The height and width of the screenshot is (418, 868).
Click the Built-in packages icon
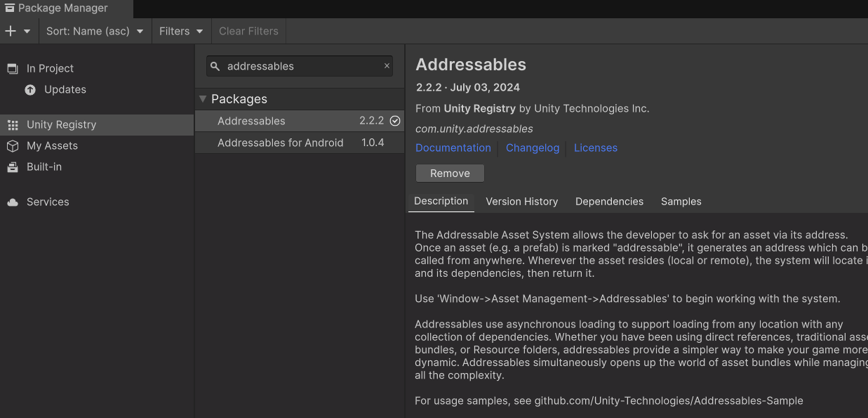click(13, 166)
